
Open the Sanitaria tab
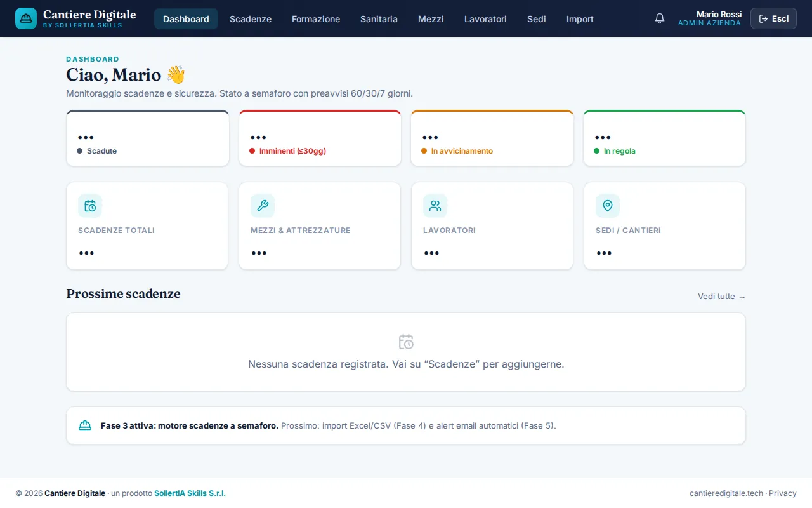[379, 19]
